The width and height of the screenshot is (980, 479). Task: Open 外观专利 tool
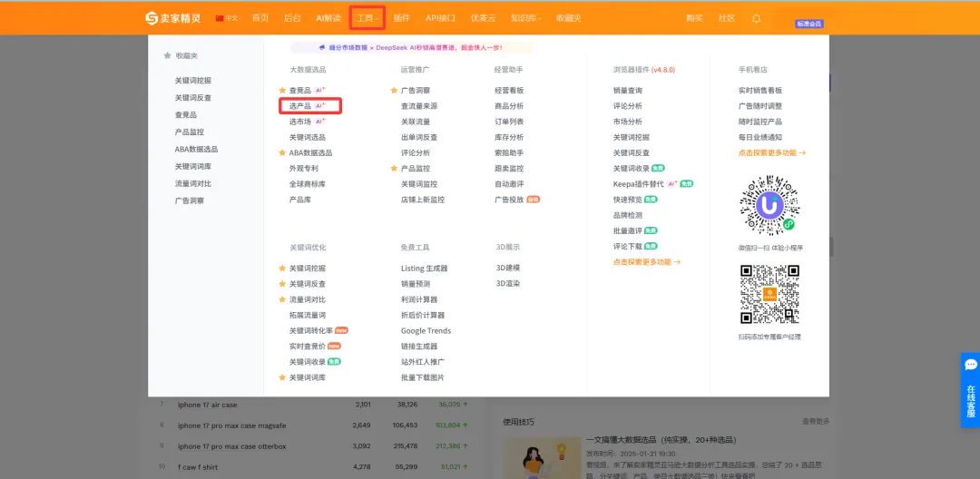(304, 169)
